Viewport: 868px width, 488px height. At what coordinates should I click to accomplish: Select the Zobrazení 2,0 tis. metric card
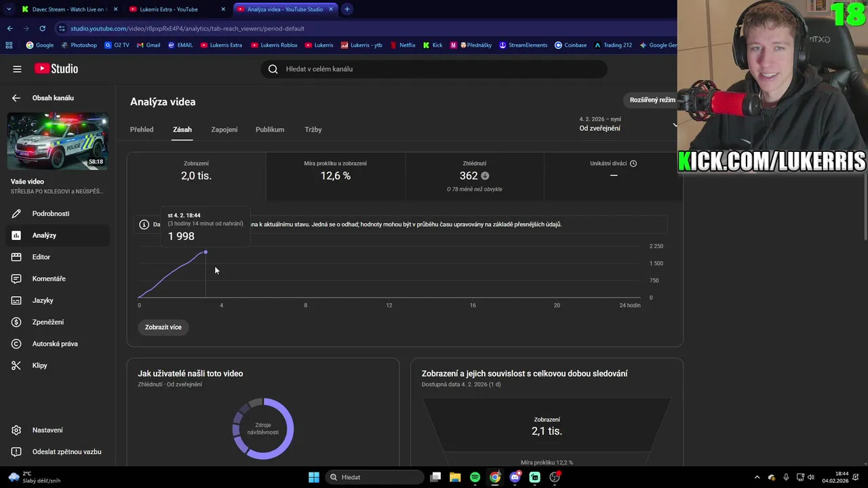197,176
